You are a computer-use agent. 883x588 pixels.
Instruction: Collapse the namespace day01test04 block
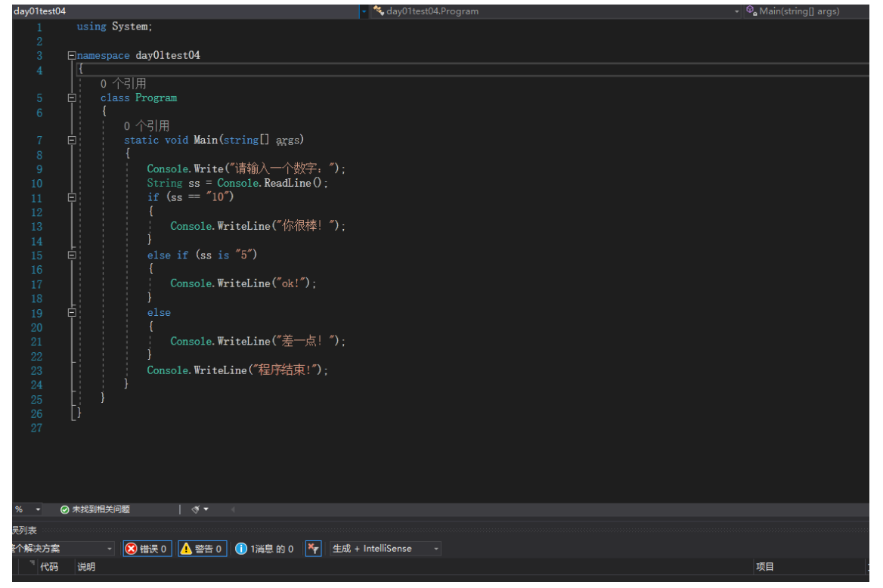tap(72, 56)
